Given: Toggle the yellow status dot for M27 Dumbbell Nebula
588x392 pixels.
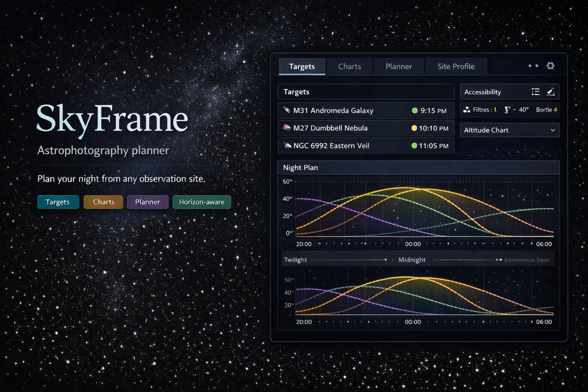Looking at the screenshot, I should pyautogui.click(x=414, y=128).
